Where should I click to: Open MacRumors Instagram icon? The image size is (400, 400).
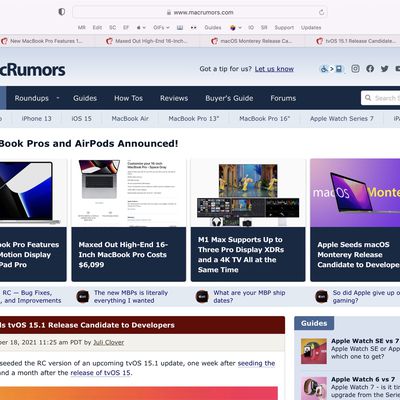coord(355,69)
